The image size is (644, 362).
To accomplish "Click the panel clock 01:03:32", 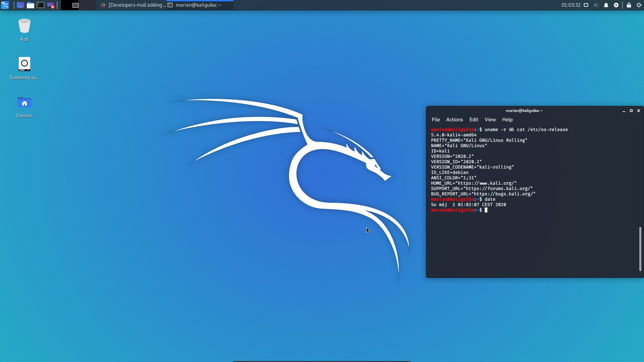I will (571, 5).
